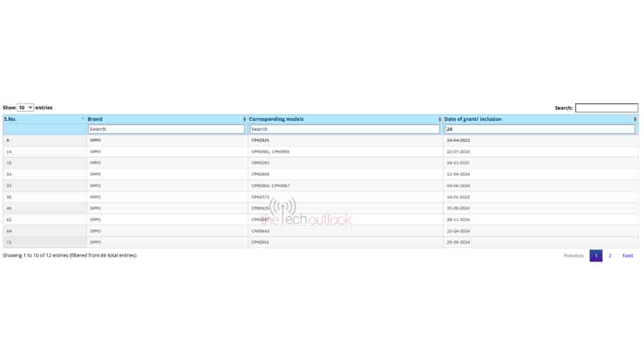Select the date filter field containing 24
This screenshot has width=644, height=362.
[539, 129]
